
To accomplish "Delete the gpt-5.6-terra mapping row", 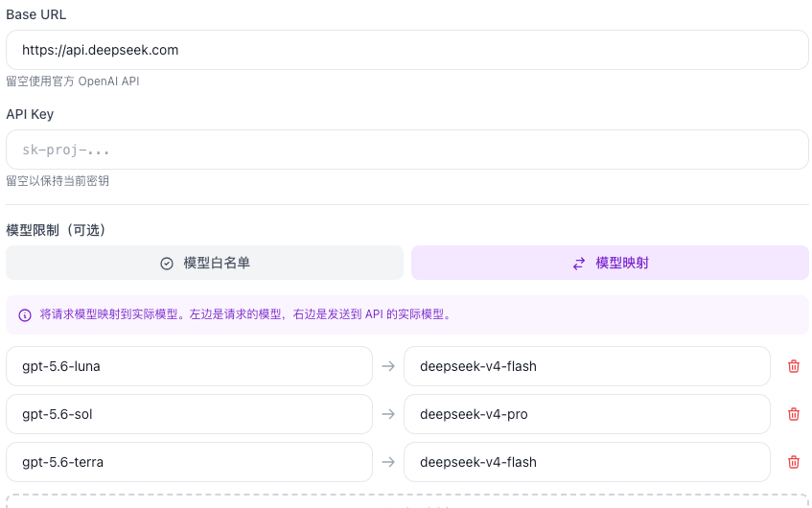I will [794, 462].
